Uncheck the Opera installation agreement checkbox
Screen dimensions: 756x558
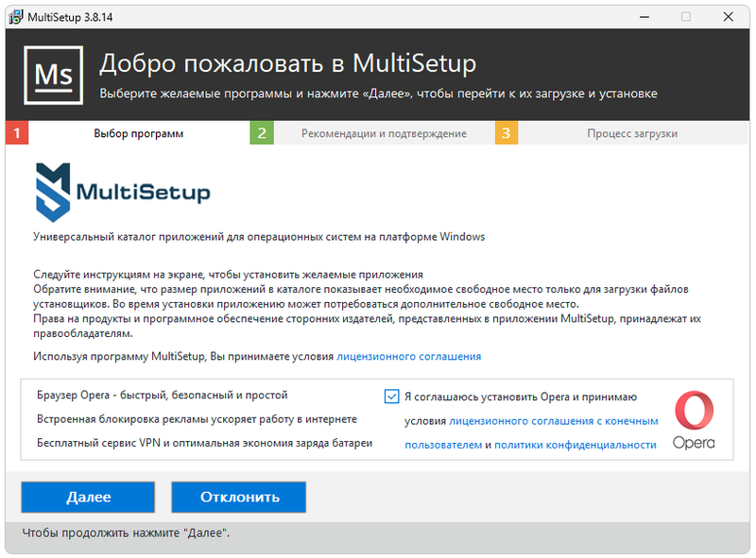tap(391, 397)
